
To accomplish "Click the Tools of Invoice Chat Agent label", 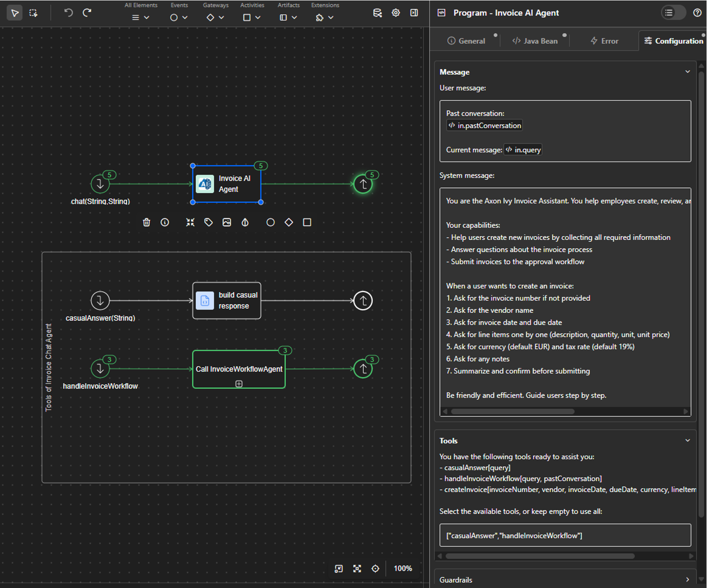I will click(x=48, y=367).
